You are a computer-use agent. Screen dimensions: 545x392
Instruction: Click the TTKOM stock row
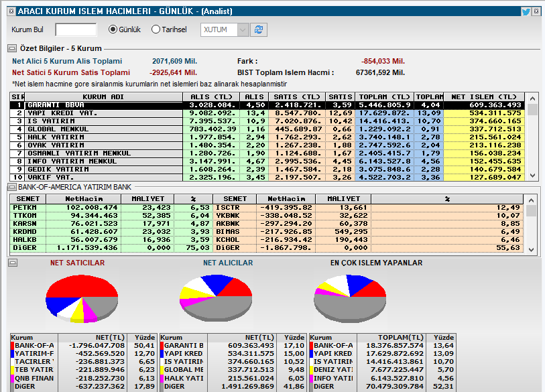[x=111, y=216]
